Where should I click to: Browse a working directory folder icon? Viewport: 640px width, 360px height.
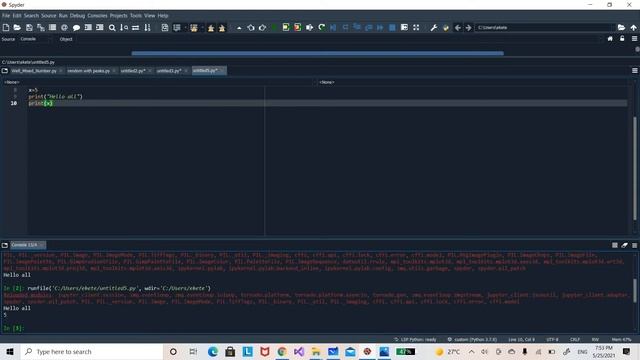tap(621, 27)
